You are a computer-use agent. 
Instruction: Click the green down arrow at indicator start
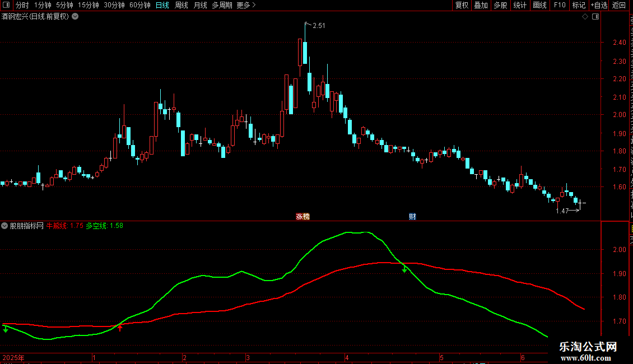coord(5,329)
